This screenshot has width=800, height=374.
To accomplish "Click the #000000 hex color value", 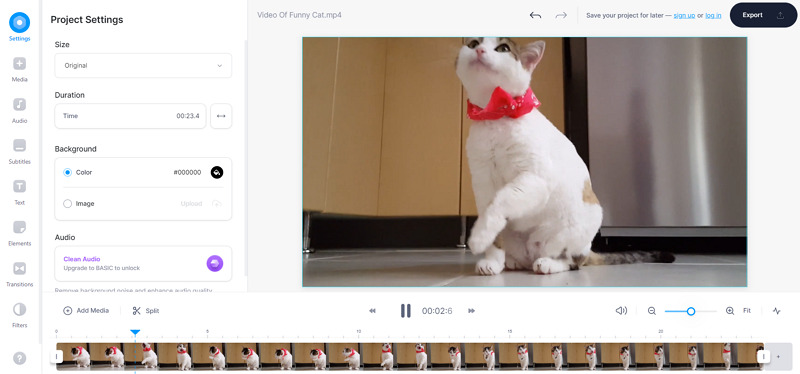I will tap(187, 172).
